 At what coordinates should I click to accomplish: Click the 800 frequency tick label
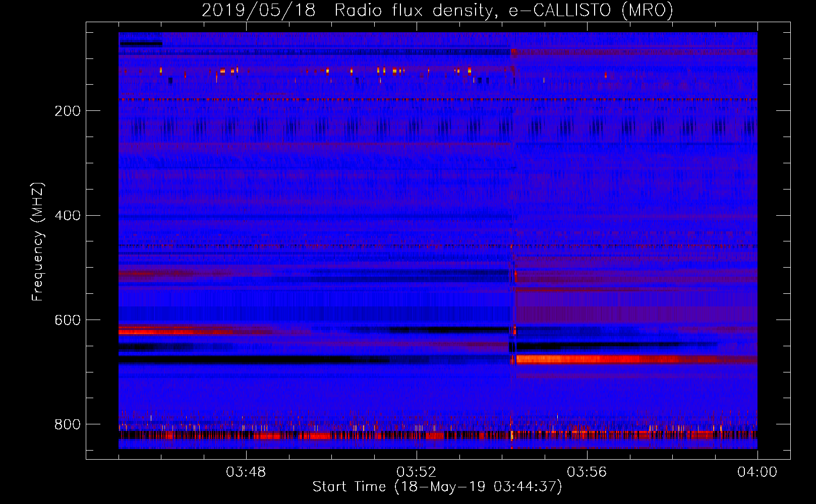68,424
